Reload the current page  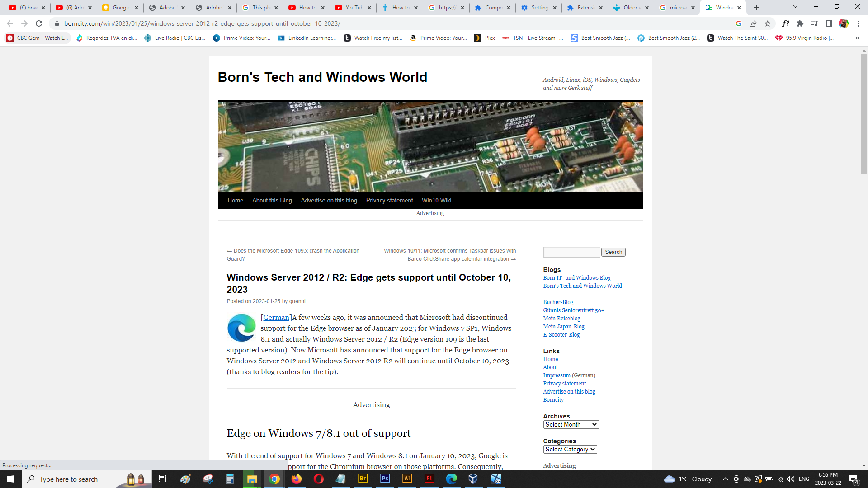pyautogui.click(x=39, y=23)
